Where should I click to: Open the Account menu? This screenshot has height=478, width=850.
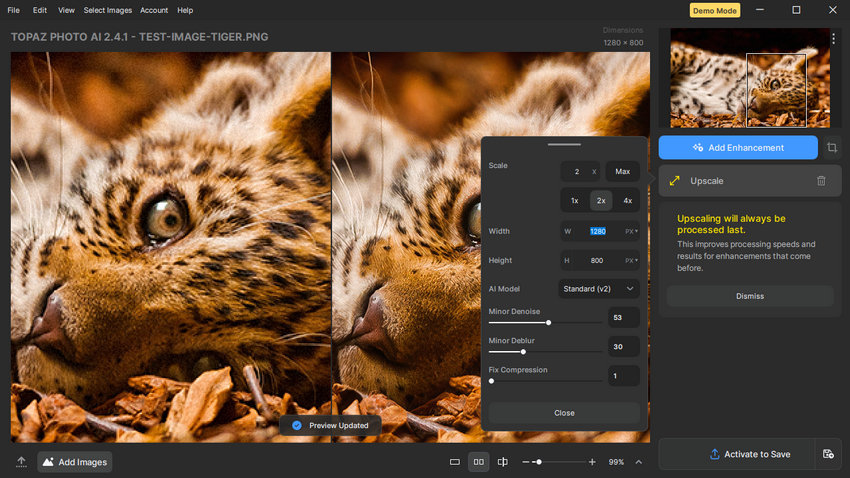coord(154,10)
